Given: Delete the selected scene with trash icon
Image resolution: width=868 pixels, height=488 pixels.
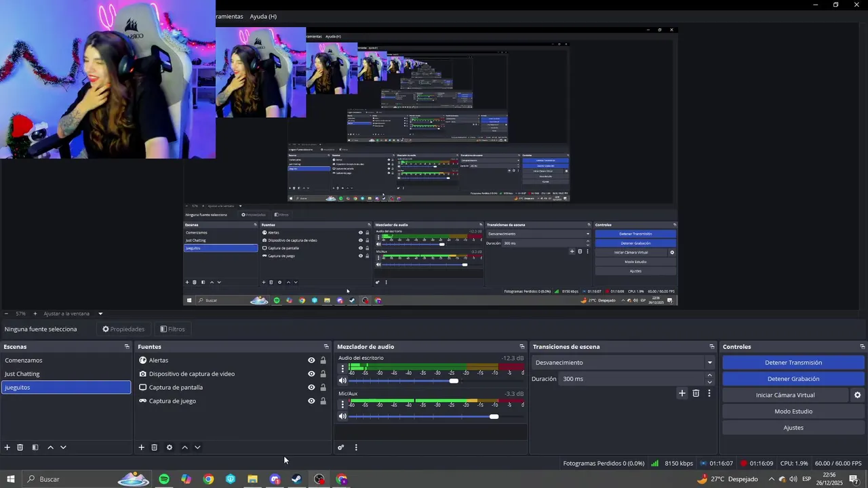Looking at the screenshot, I should tap(20, 447).
